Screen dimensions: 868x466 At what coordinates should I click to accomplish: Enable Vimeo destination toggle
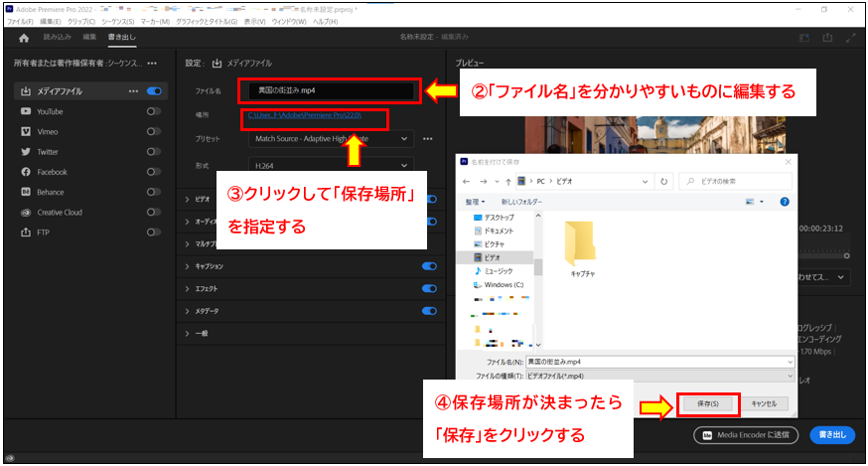[x=154, y=131]
